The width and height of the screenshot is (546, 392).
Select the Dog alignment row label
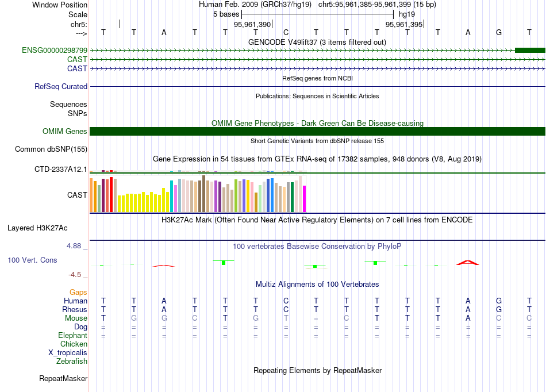coord(81,327)
